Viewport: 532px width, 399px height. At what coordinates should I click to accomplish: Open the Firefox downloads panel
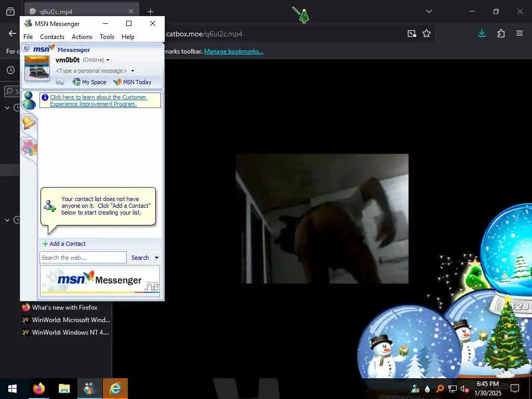482,33
